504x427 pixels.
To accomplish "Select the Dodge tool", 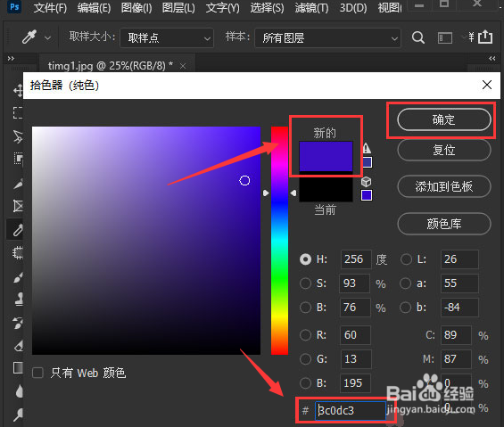I will 19,415.
